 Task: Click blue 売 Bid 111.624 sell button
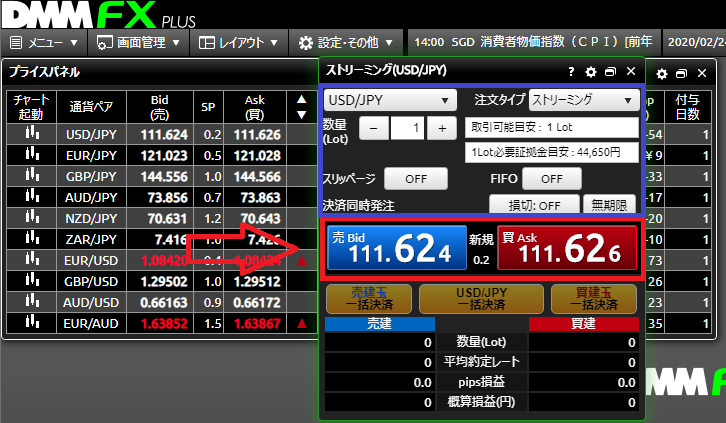coord(397,248)
